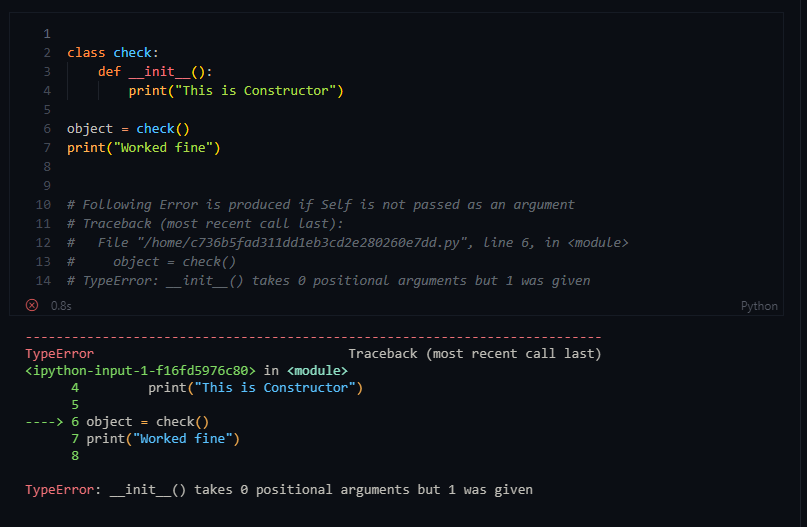
Task: Click the 0.8s execution time label
Action: 61,306
